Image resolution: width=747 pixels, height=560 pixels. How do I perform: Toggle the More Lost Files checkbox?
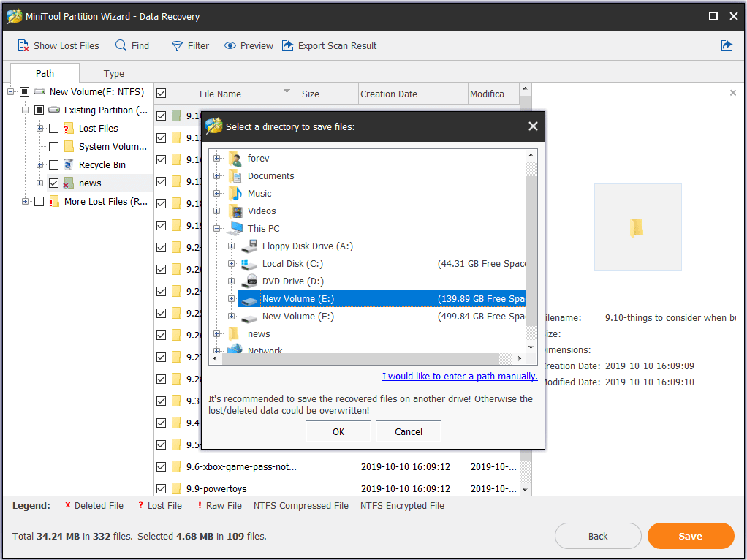[x=39, y=202]
